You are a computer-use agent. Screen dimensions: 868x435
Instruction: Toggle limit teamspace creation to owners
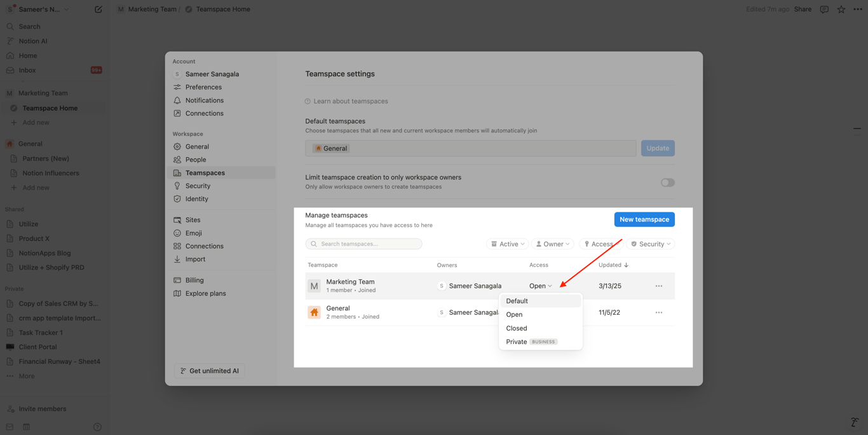pos(667,183)
